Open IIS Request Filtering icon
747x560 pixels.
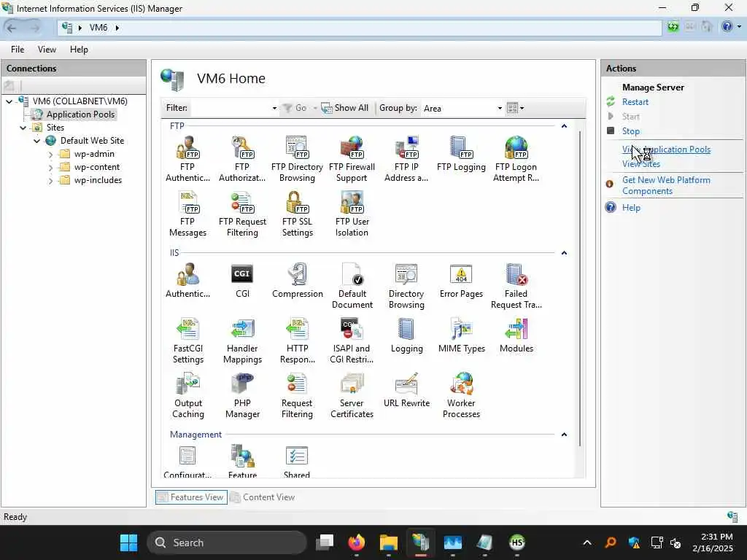click(297, 395)
